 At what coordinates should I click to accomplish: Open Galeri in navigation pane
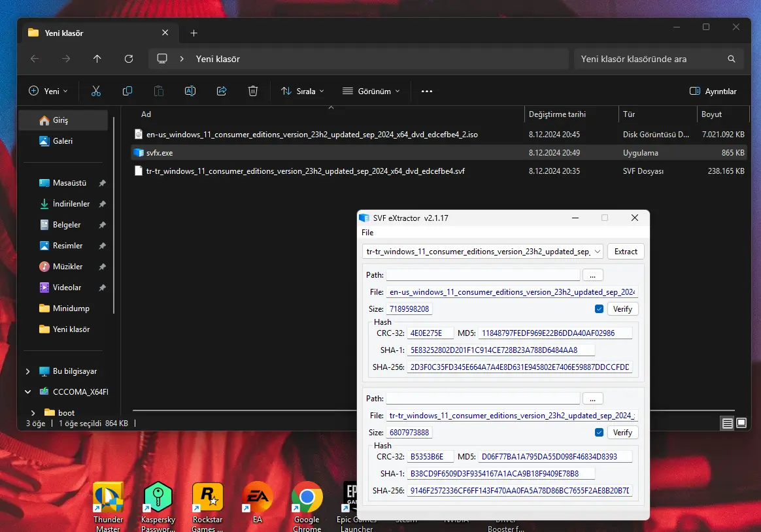pos(63,141)
